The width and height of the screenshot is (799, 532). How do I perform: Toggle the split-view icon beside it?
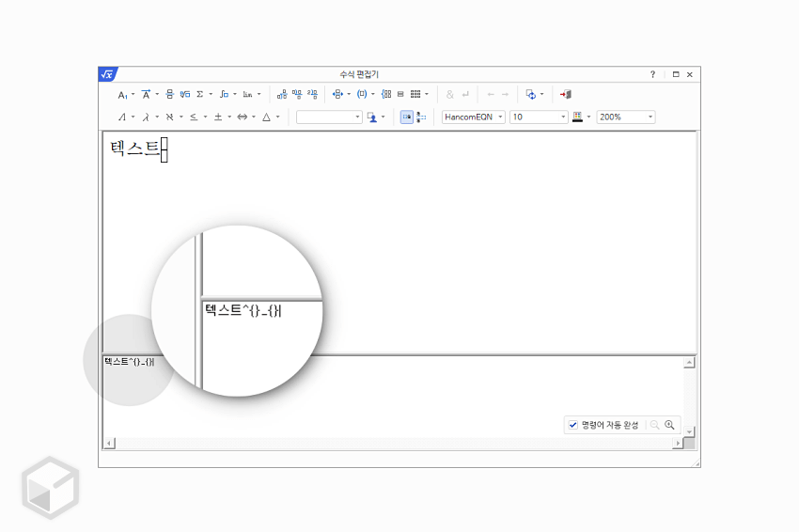click(x=421, y=117)
